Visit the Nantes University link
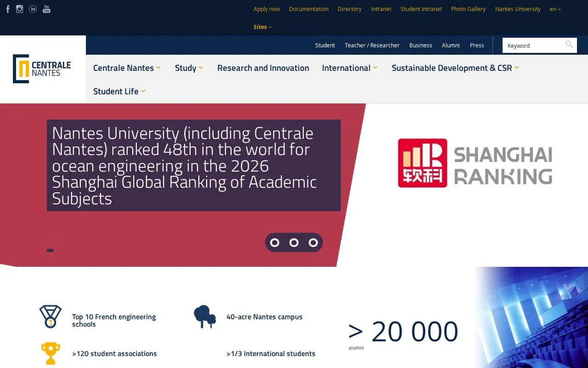The height and width of the screenshot is (368, 588). tap(518, 9)
